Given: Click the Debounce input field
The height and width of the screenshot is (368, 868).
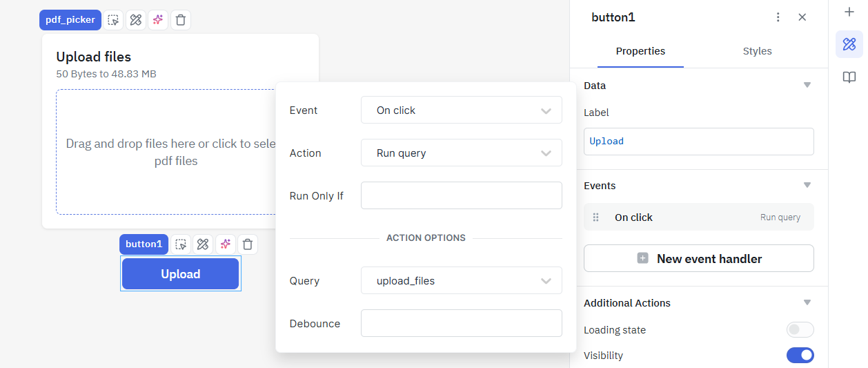Looking at the screenshot, I should click(462, 323).
